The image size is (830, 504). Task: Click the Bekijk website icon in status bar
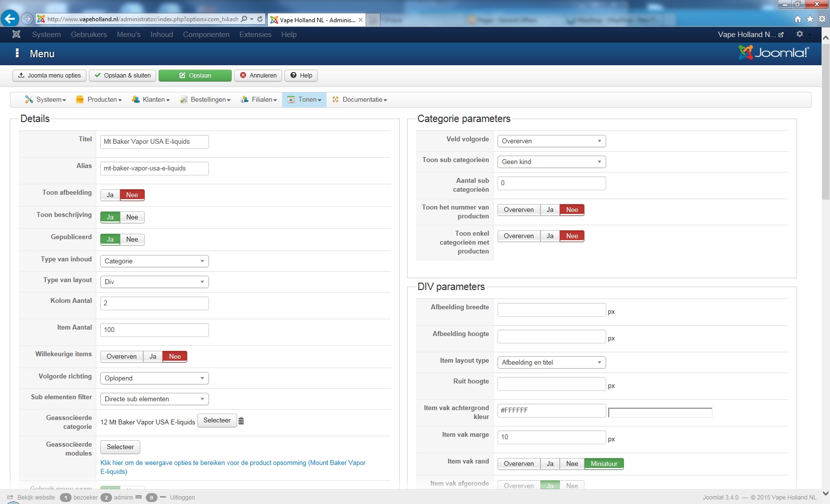(10, 498)
